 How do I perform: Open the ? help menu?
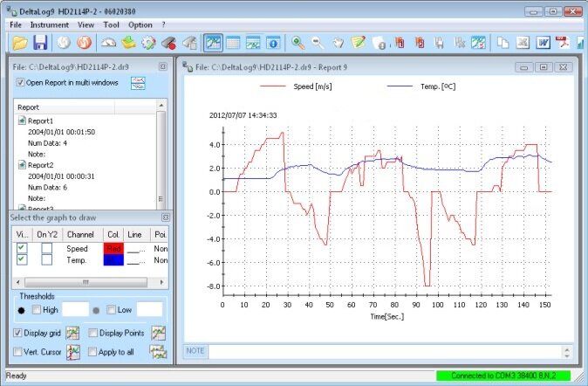pyautogui.click(x=163, y=24)
